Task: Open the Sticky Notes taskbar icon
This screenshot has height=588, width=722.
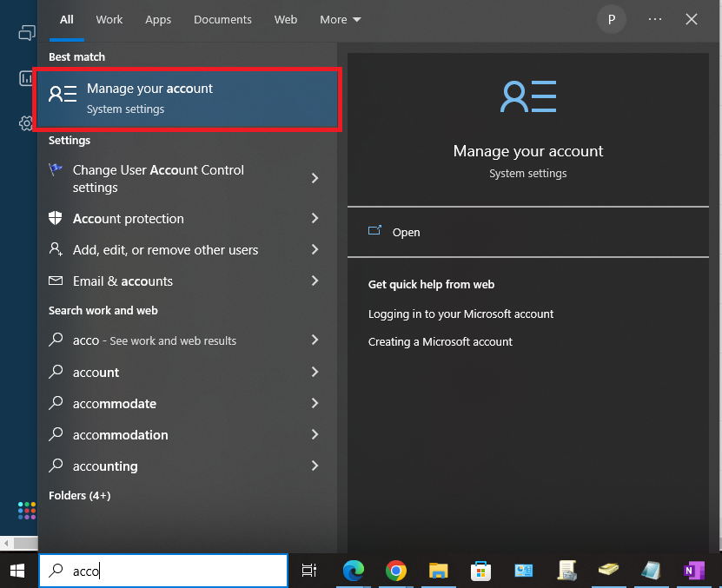Action: (608, 570)
